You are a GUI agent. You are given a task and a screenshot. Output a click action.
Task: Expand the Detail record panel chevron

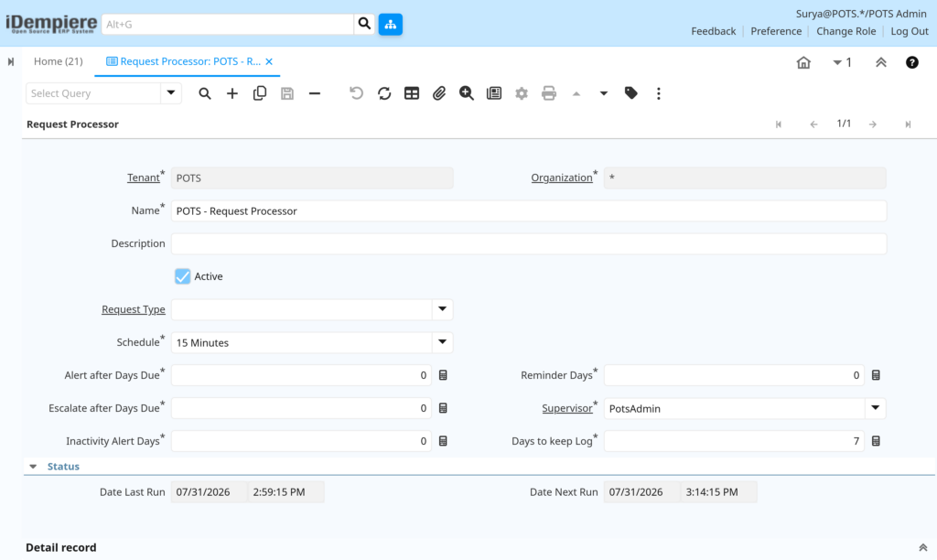923,547
